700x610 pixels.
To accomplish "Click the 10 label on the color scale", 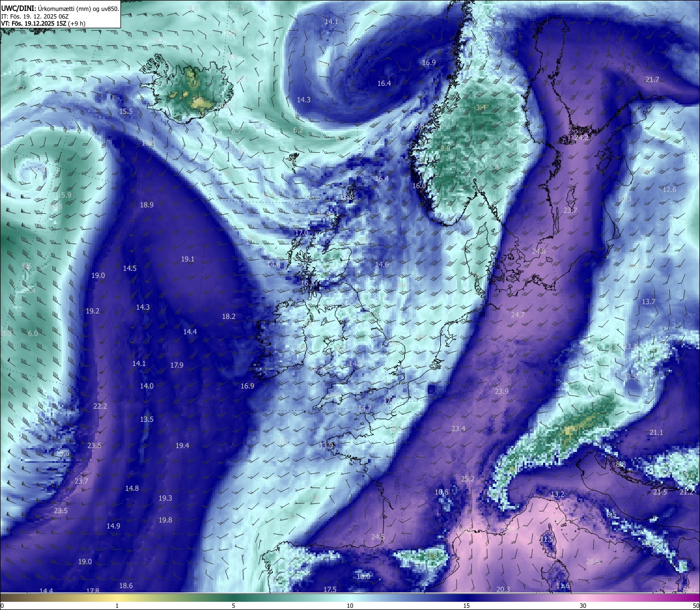I will (349, 606).
